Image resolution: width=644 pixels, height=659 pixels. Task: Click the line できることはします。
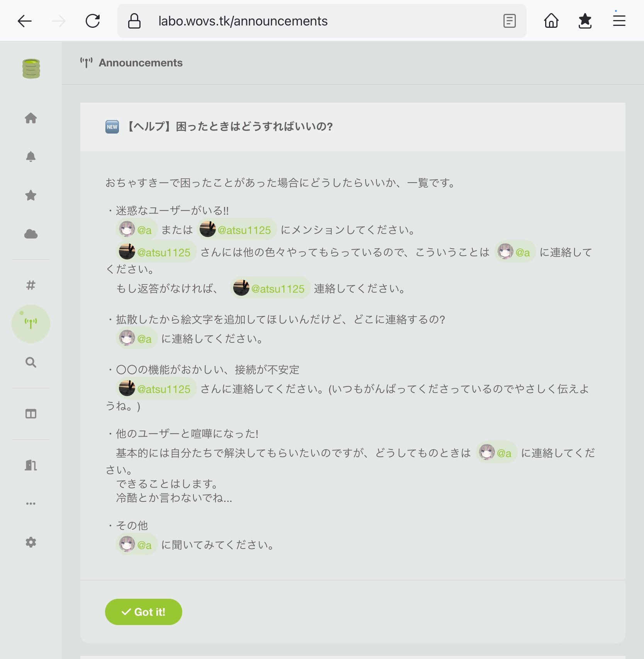pos(169,484)
